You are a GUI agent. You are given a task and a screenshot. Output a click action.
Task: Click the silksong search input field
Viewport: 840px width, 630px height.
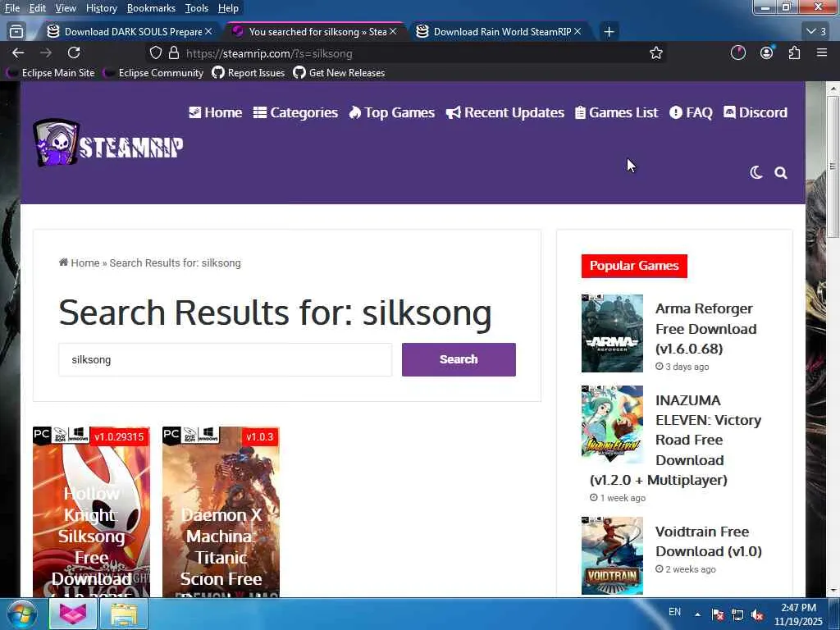(225, 359)
